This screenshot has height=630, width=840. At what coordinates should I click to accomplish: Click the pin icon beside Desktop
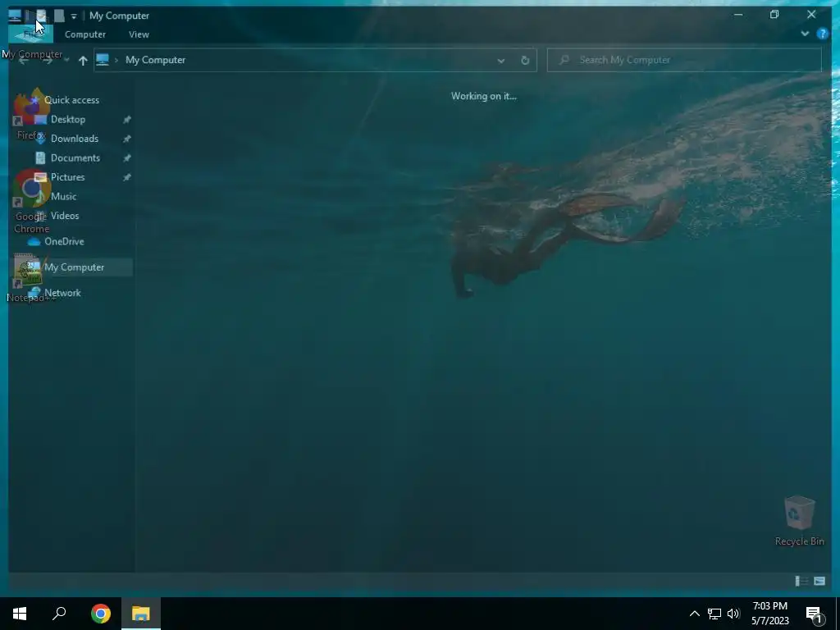127,120
